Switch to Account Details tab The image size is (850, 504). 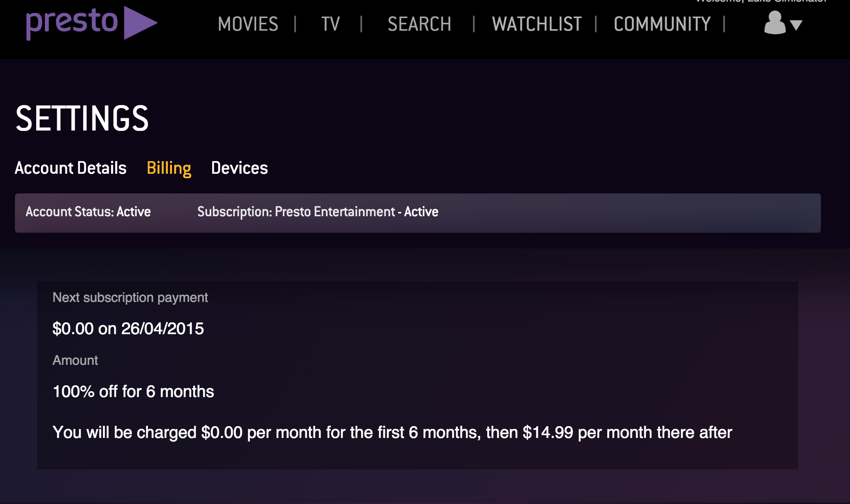[70, 168]
